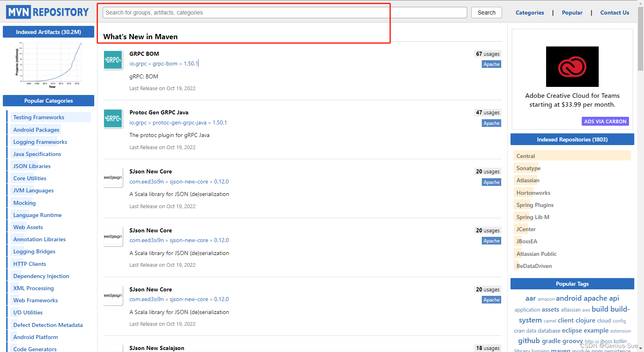644x352 pixels.
Task: Focus the artifact search input field
Action: [285, 13]
